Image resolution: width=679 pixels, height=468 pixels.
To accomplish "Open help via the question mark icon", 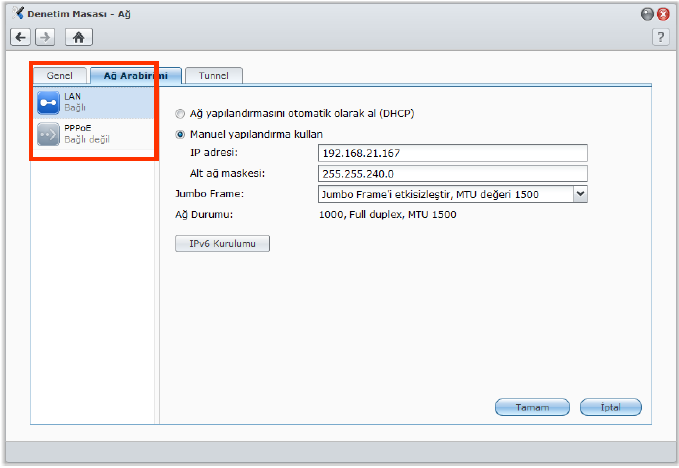I will point(660,37).
